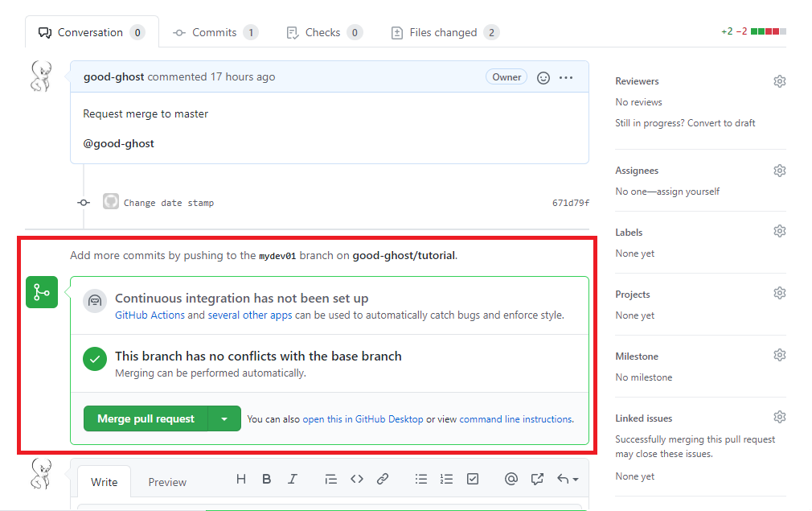Insert a task list in the comment
This screenshot has width=812, height=511.
click(472, 479)
